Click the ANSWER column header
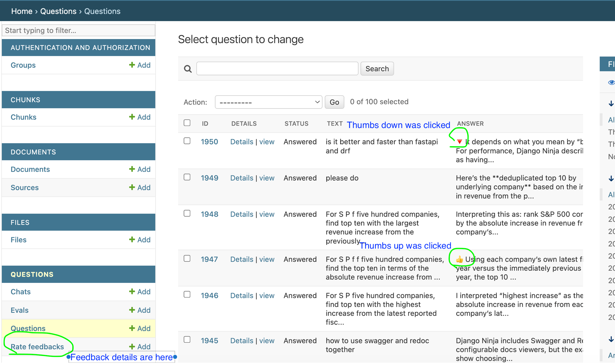The image size is (615, 364). [x=470, y=123]
